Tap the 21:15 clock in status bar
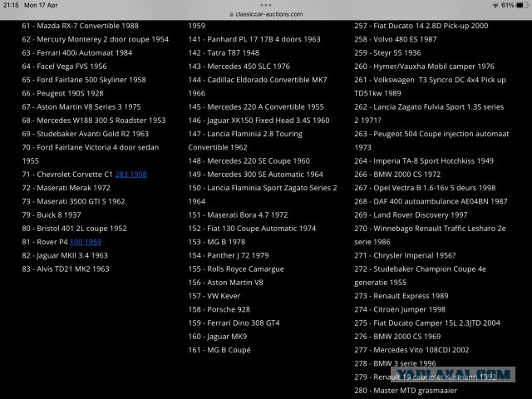The width and height of the screenshot is (532, 399). point(11,5)
